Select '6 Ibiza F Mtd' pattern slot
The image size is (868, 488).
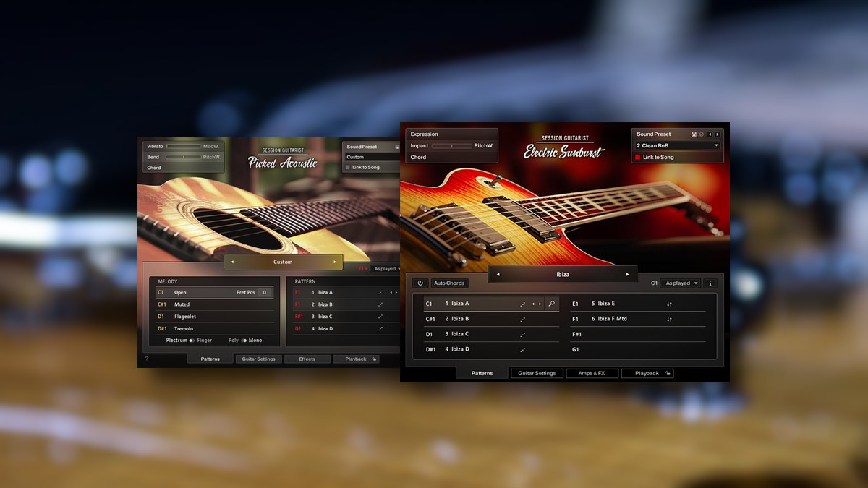(x=637, y=319)
